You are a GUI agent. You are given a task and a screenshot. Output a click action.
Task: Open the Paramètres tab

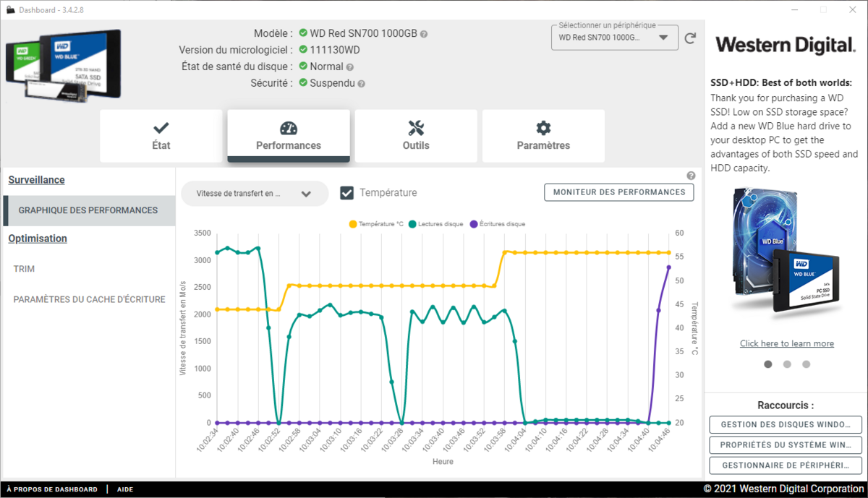coord(543,136)
